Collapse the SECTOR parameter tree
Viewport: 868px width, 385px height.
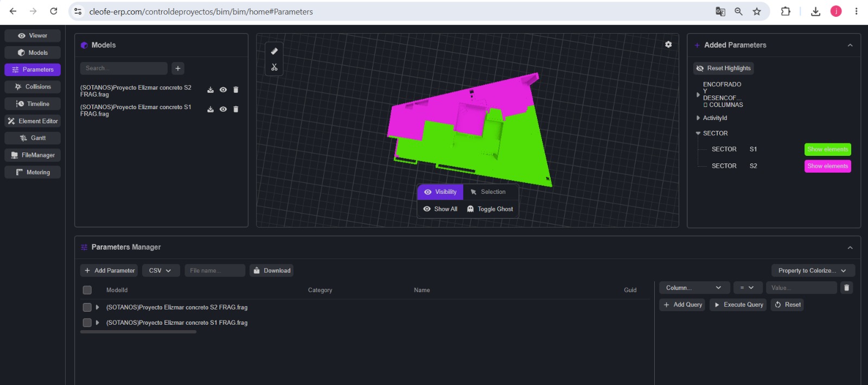click(698, 133)
